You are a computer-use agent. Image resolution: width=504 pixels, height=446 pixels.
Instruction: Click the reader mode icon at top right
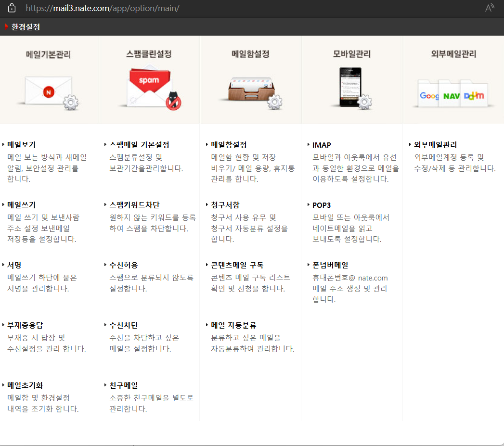coord(489,8)
